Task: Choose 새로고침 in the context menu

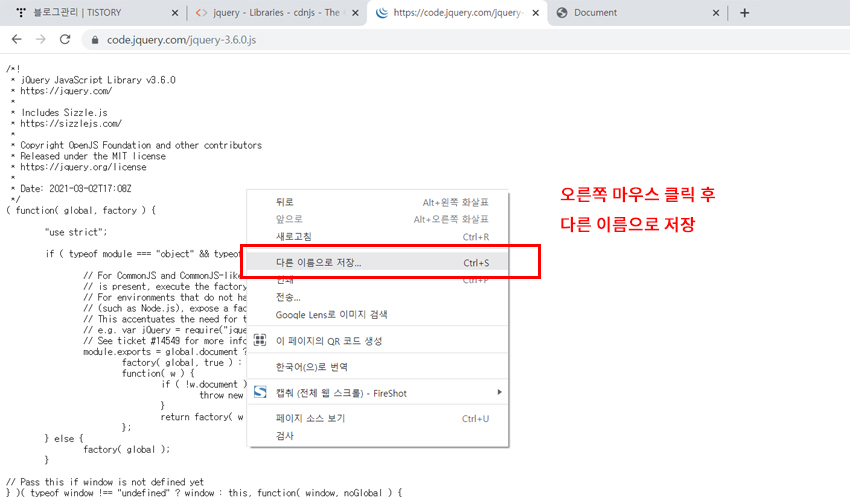Action: tap(377, 236)
